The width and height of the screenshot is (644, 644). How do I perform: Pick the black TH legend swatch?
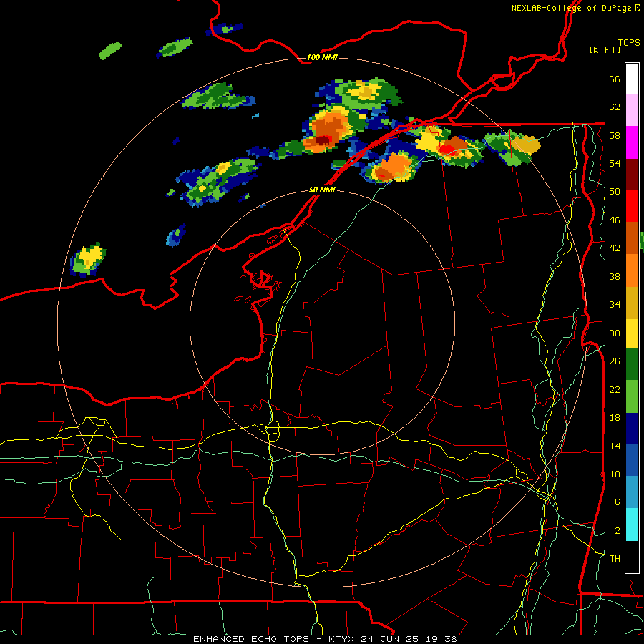(x=632, y=557)
